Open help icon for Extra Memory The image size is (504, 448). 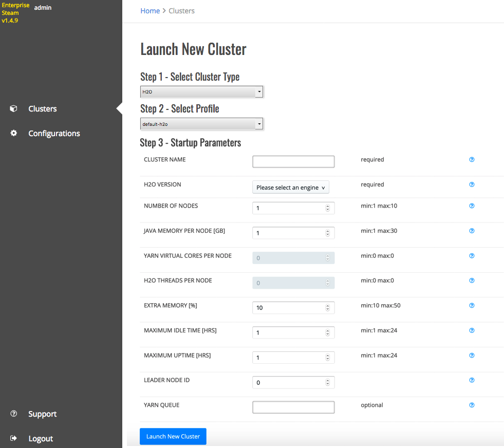point(472,305)
